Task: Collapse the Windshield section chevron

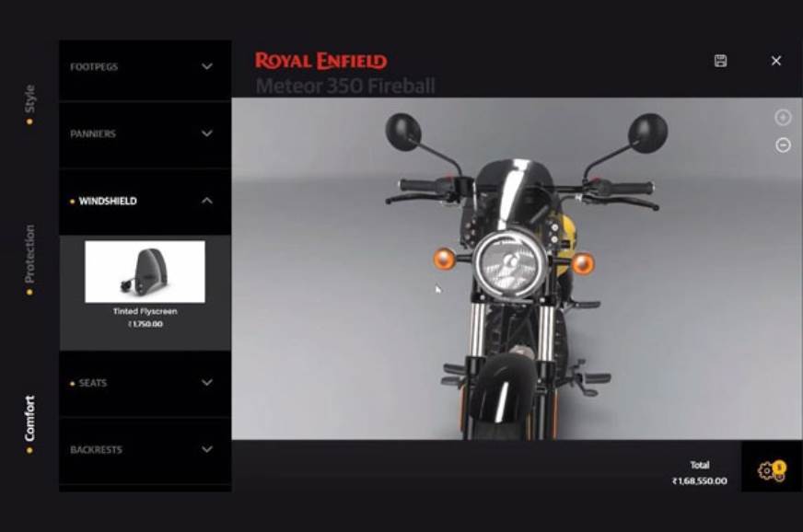Action: [x=207, y=201]
